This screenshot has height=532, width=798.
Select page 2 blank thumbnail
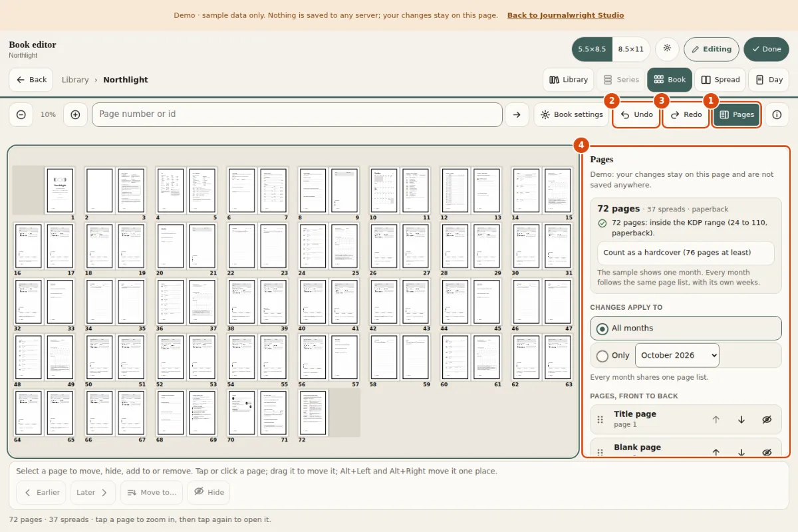pyautogui.click(x=99, y=190)
